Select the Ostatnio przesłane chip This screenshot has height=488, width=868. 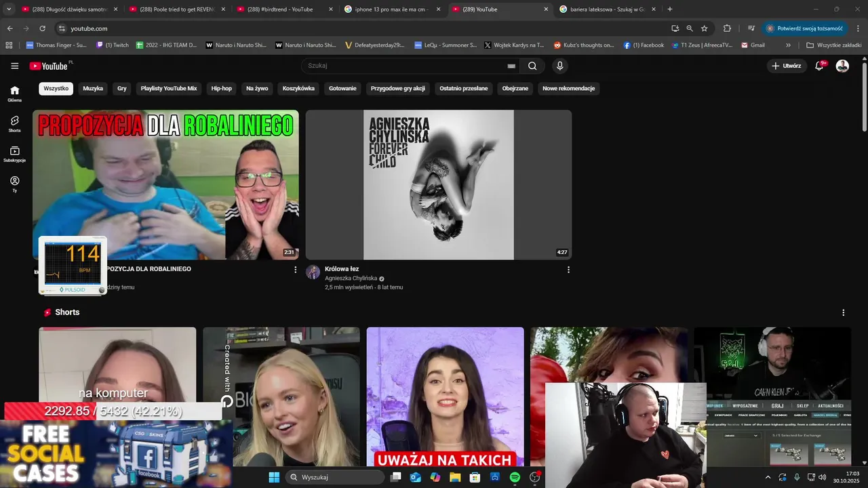click(464, 88)
